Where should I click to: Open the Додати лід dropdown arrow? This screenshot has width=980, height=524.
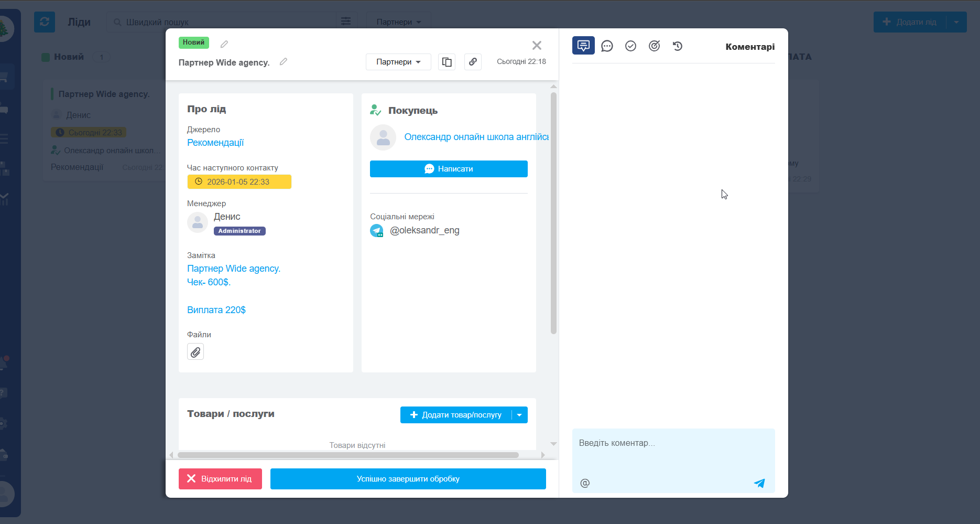click(957, 22)
